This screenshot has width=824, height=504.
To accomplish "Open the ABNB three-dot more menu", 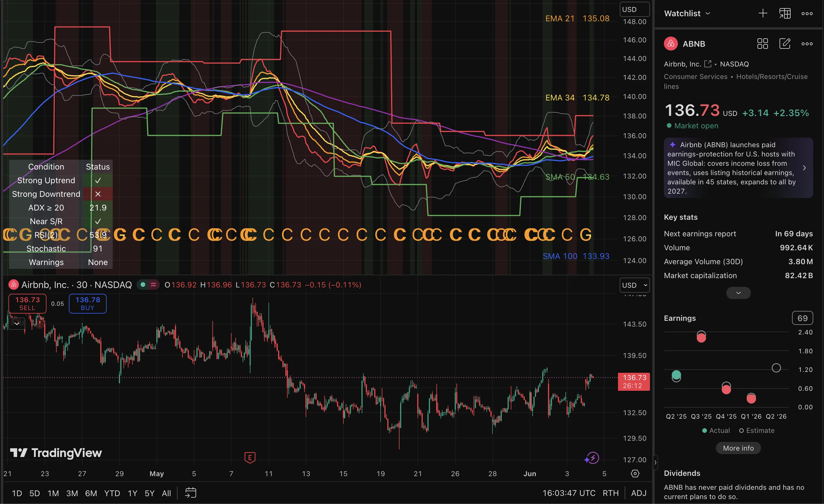I will 807,44.
